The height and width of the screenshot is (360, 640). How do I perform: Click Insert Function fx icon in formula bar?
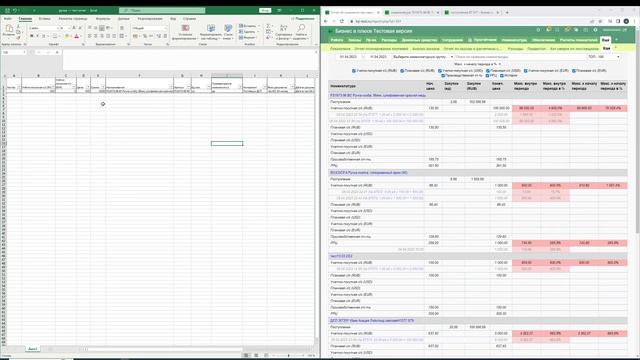point(57,52)
